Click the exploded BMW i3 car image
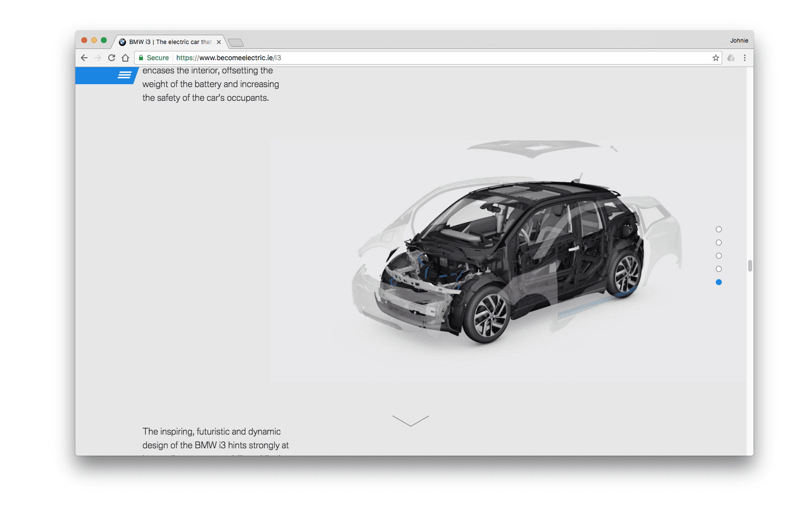This screenshot has height=532, width=804. [508, 261]
